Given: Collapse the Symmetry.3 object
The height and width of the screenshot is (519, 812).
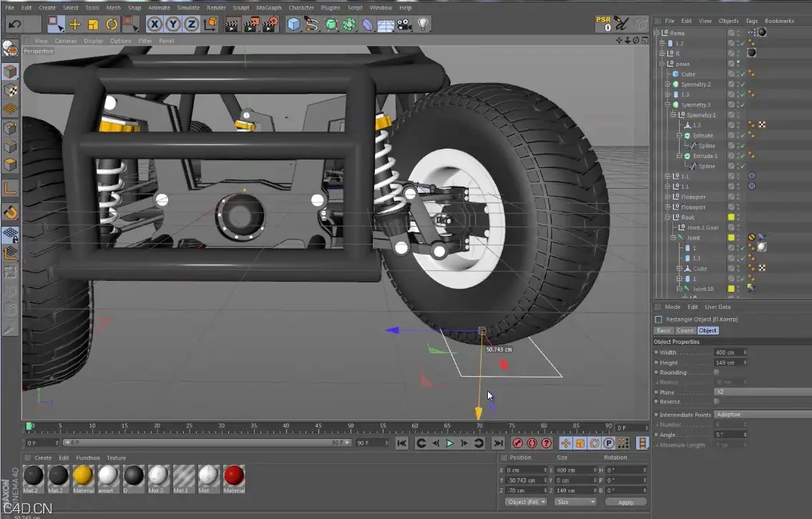Looking at the screenshot, I should [668, 104].
